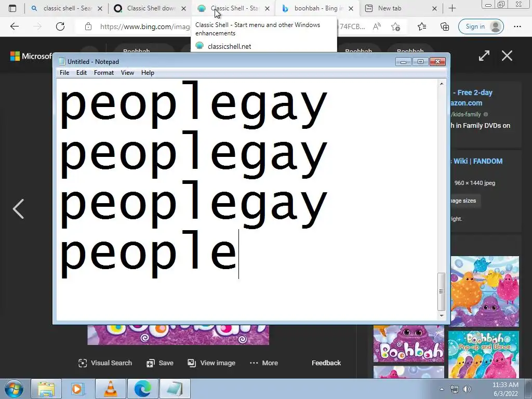Open Windows Explorer from the taskbar
This screenshot has height=399, width=532.
[46, 389]
